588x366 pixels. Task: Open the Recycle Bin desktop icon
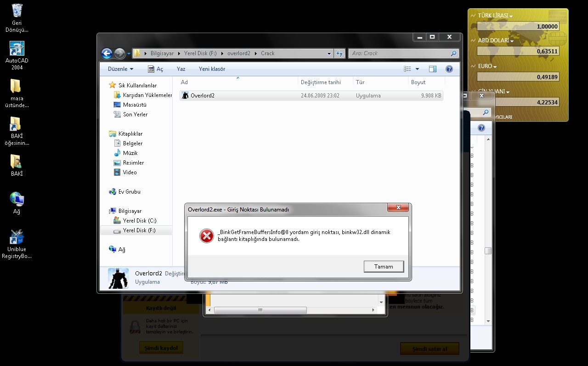17,17
